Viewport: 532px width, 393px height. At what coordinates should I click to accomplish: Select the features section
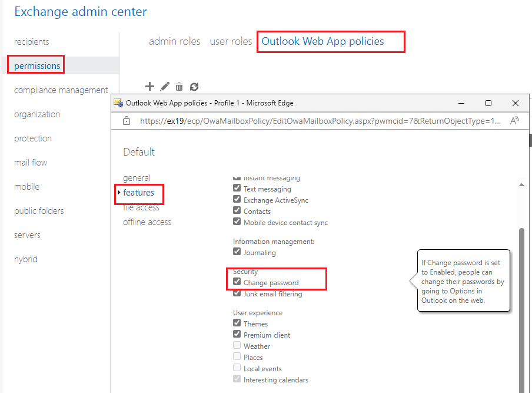tap(138, 193)
